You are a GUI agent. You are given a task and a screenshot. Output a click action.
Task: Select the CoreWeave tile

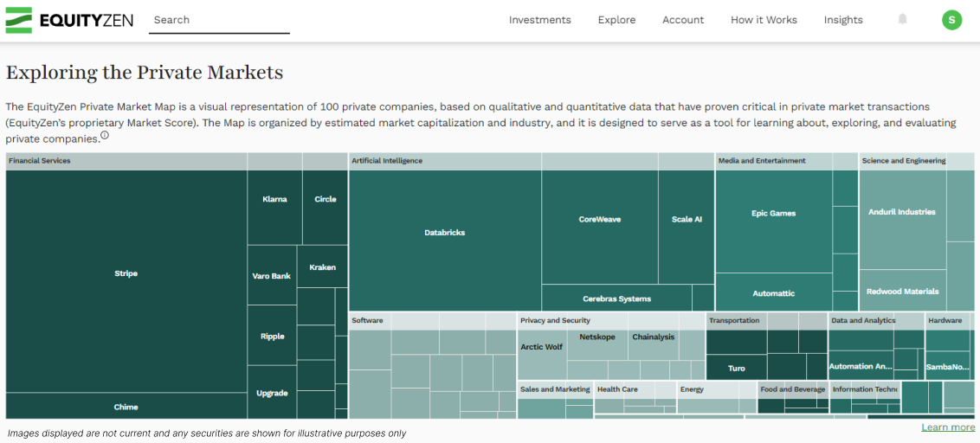[600, 228]
